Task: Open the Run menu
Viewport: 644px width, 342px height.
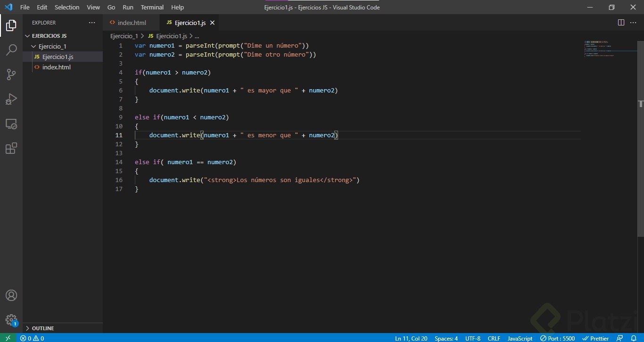Action: [x=128, y=7]
